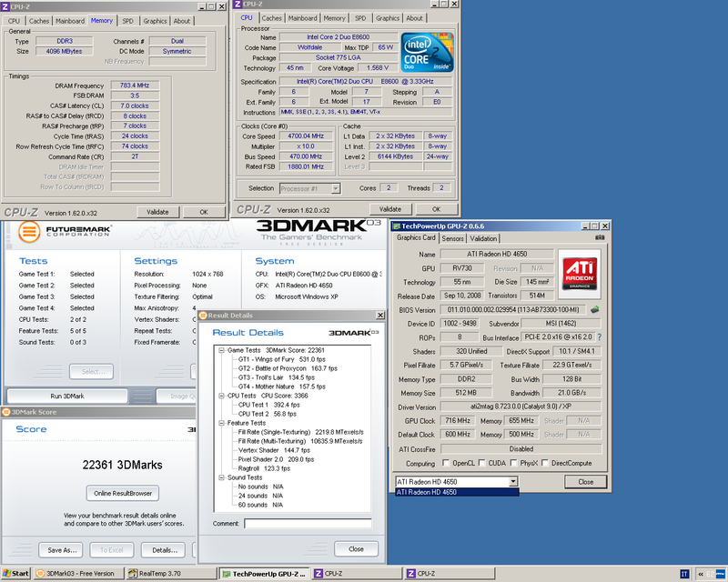Collapse the Game Tests tree node
Image resolution: width=728 pixels, height=582 pixels.
(x=221, y=350)
